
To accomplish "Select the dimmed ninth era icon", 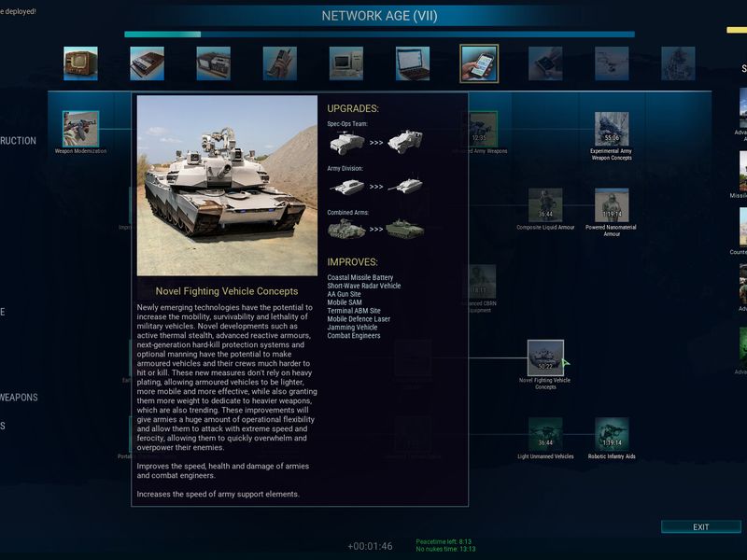I will pos(612,63).
